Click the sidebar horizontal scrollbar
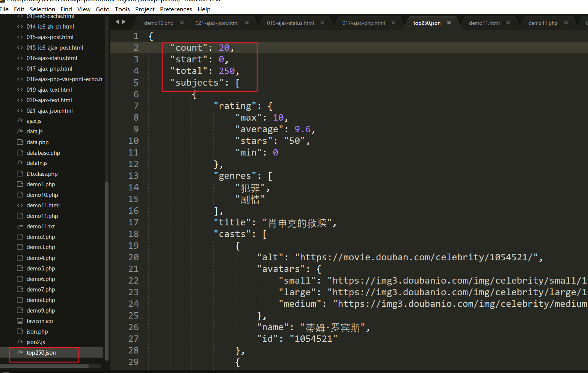 click(45, 366)
